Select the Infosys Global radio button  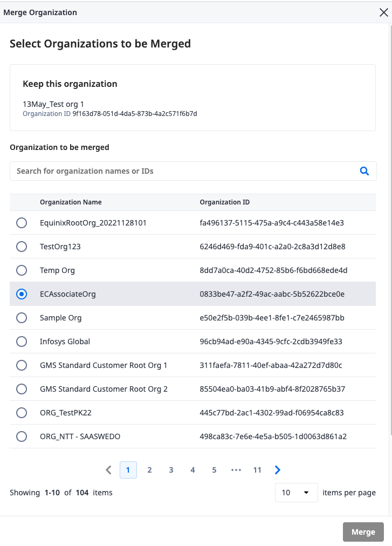coord(22,342)
